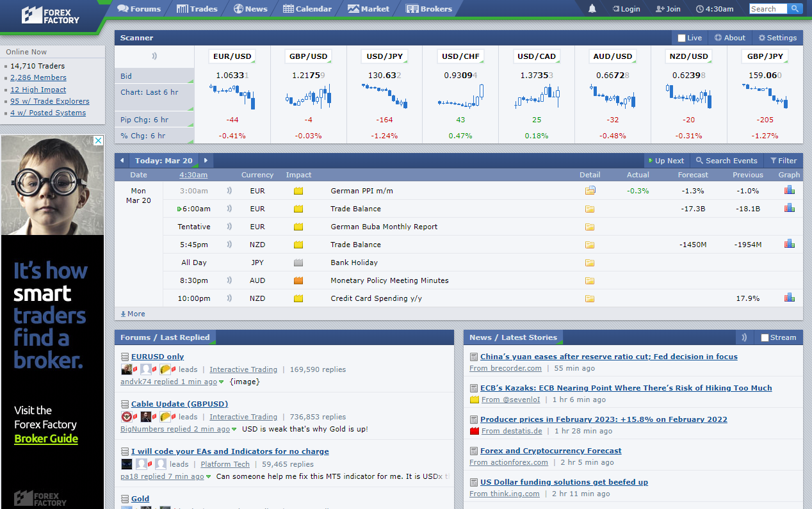Open the Broker Guide ad link
The height and width of the screenshot is (509, 812).
[46, 439]
